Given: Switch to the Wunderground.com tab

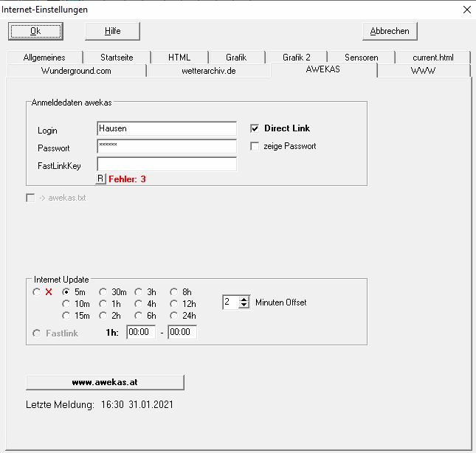Looking at the screenshot, I should point(76,71).
